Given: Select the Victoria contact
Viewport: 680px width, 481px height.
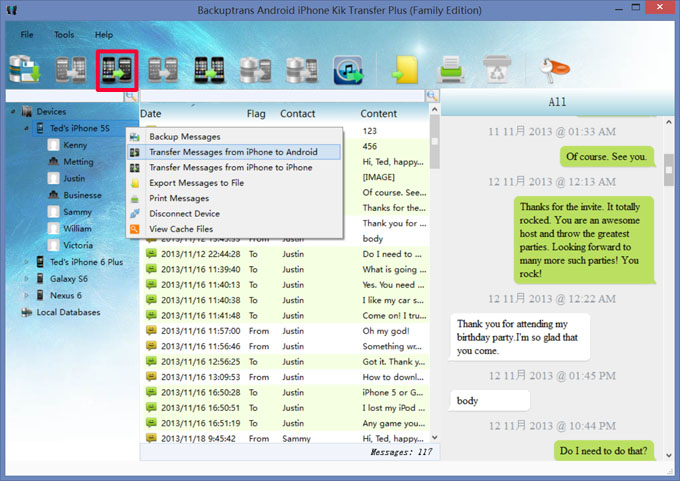Looking at the screenshot, I should pos(78,245).
